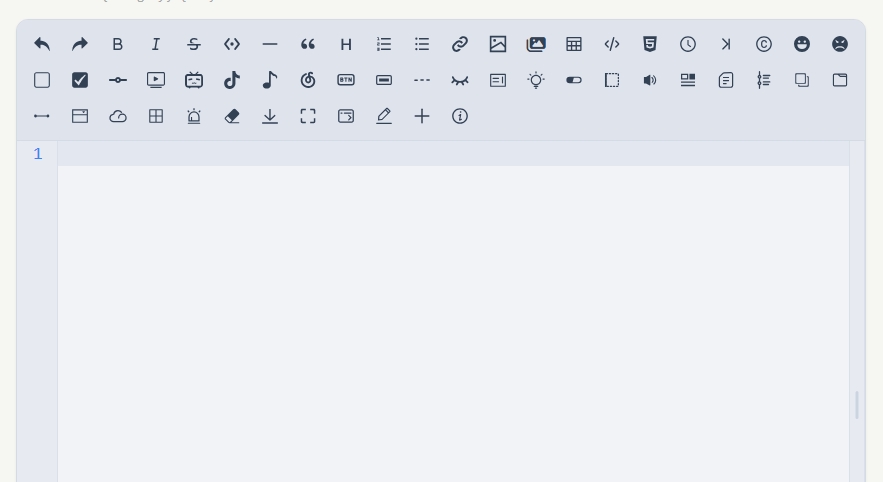The width and height of the screenshot is (883, 482).
Task: Insert current time with the clock icon
Action: coord(688,44)
